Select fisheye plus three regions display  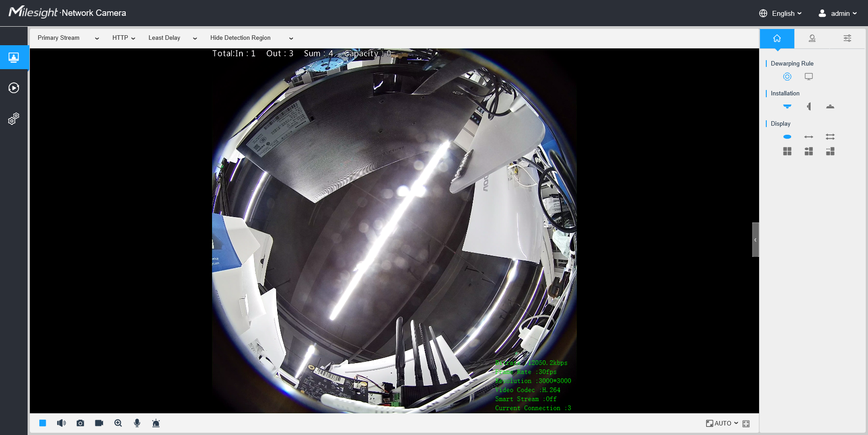pyautogui.click(x=809, y=151)
